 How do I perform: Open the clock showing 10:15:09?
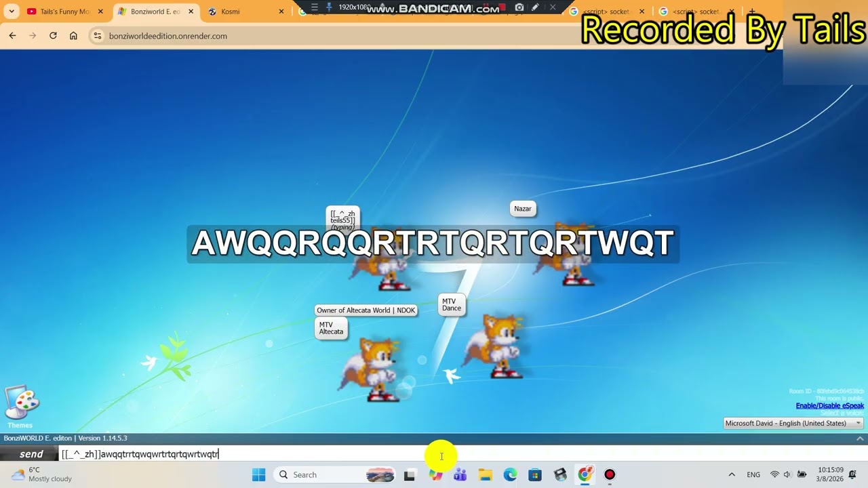(x=830, y=474)
